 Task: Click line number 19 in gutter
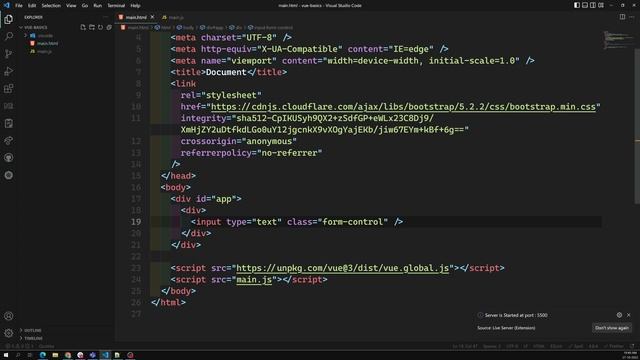pyautogui.click(x=136, y=222)
